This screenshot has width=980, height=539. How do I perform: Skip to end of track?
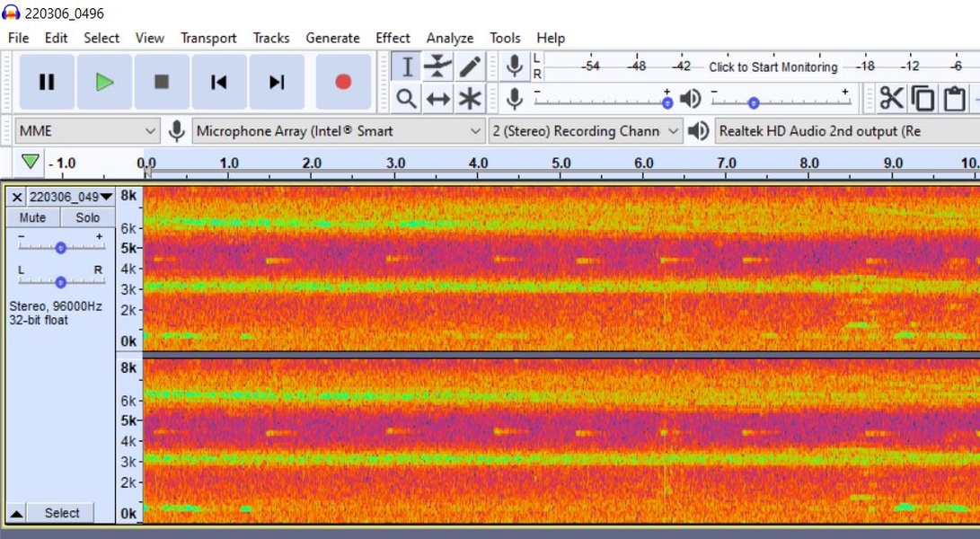coord(277,82)
